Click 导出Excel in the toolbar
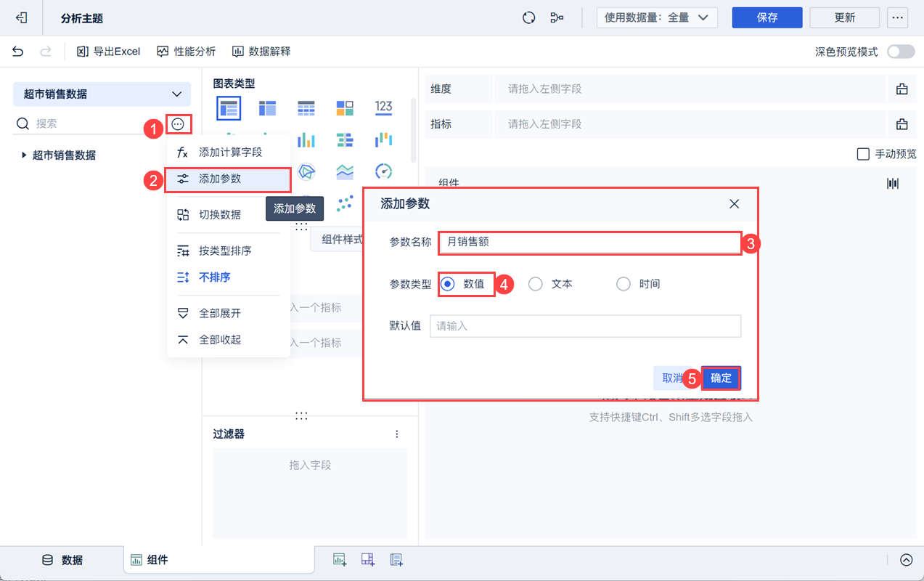924x581 pixels. (x=109, y=52)
